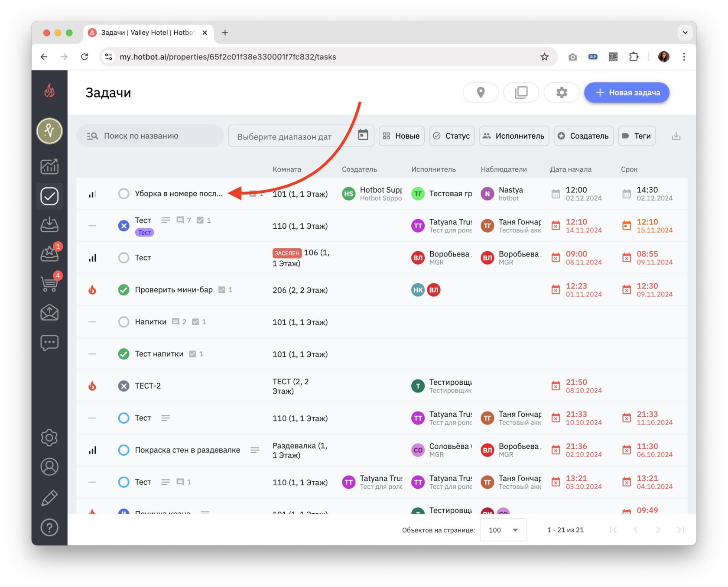The height and width of the screenshot is (587, 728).
Task: Toggle completed status of Тест напитки
Action: [x=123, y=354]
